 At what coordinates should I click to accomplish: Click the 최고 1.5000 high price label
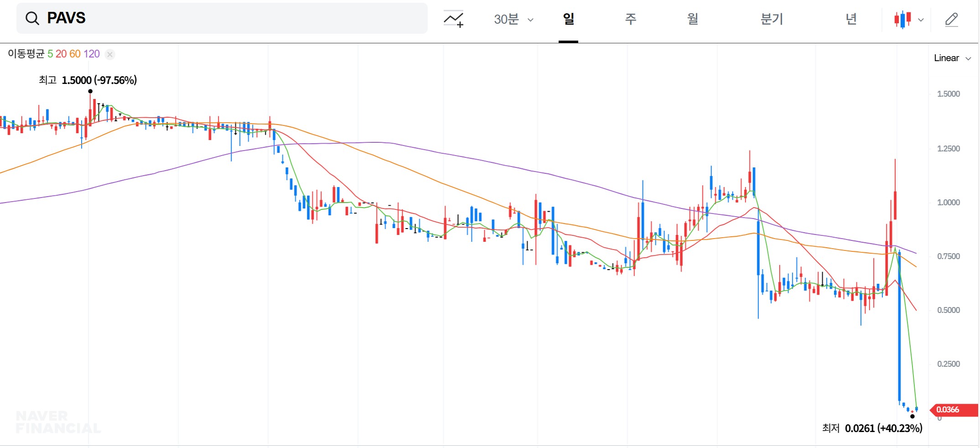(x=88, y=80)
